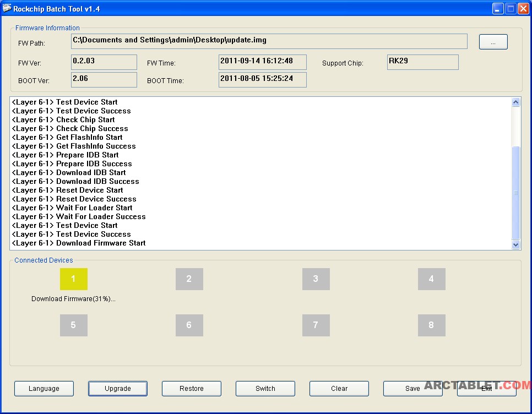Minimize the Rockchip Batch Tool window
Screen dimensions: 532x414
tap(498, 8)
